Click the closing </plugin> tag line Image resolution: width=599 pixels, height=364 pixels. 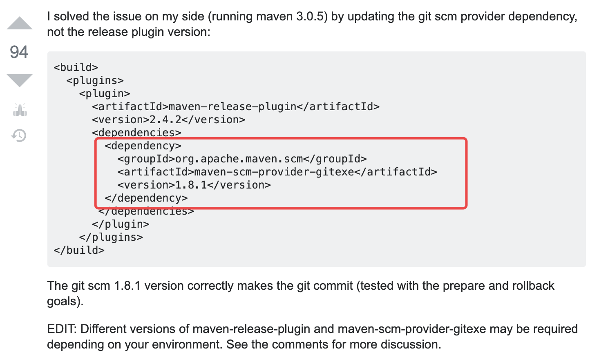[x=121, y=224]
